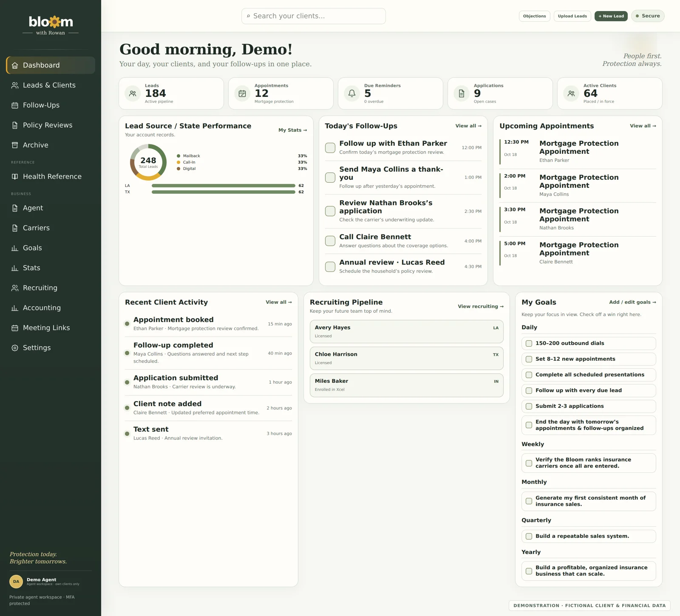Image resolution: width=680 pixels, height=616 pixels.
Task: Click the Health Reference book icon
Action: pyautogui.click(x=15, y=177)
